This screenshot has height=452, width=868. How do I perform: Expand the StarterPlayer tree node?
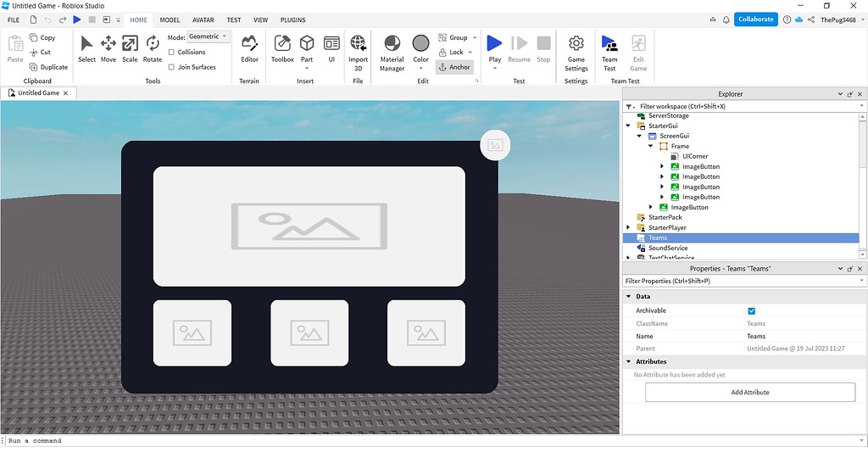628,228
